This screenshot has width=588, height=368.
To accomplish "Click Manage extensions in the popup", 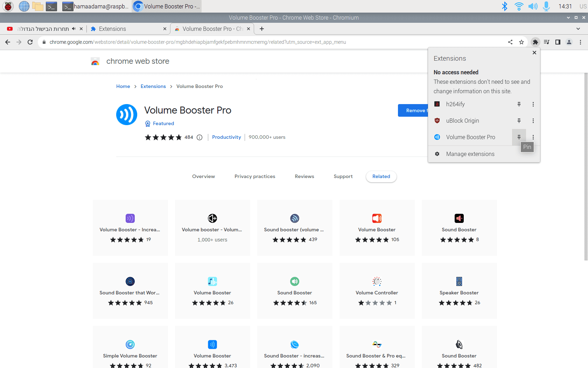I will (x=484, y=154).
